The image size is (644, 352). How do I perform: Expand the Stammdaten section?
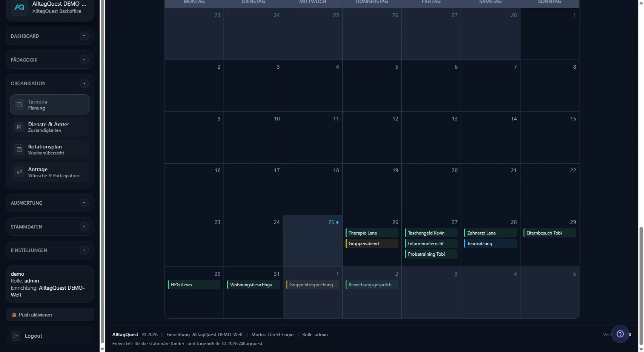[x=84, y=227]
